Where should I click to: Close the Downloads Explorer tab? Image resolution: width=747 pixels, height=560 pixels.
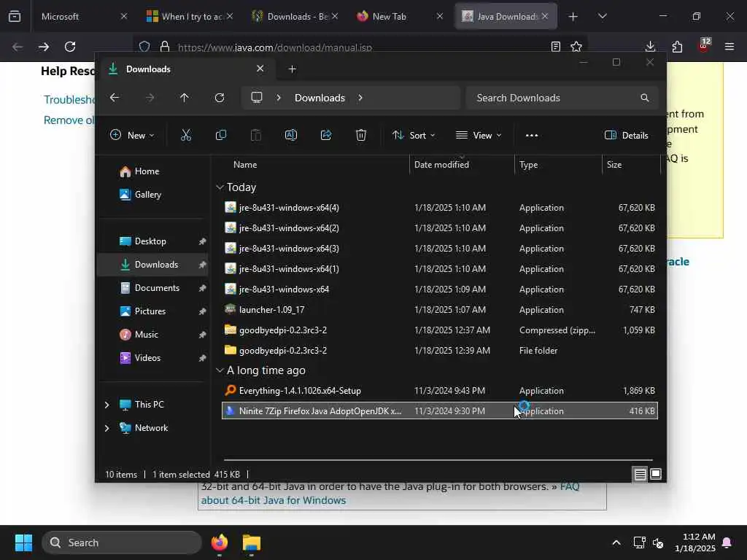tap(260, 69)
